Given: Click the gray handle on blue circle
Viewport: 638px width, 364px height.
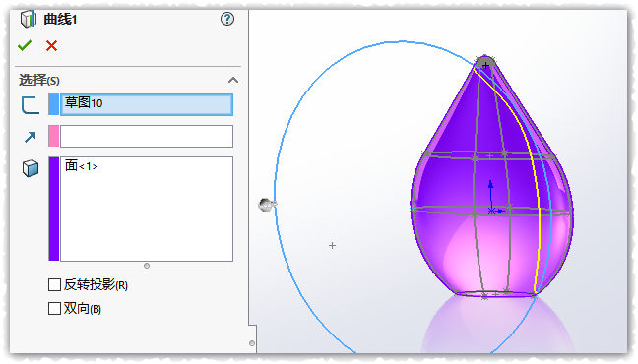Looking at the screenshot, I should (x=267, y=205).
